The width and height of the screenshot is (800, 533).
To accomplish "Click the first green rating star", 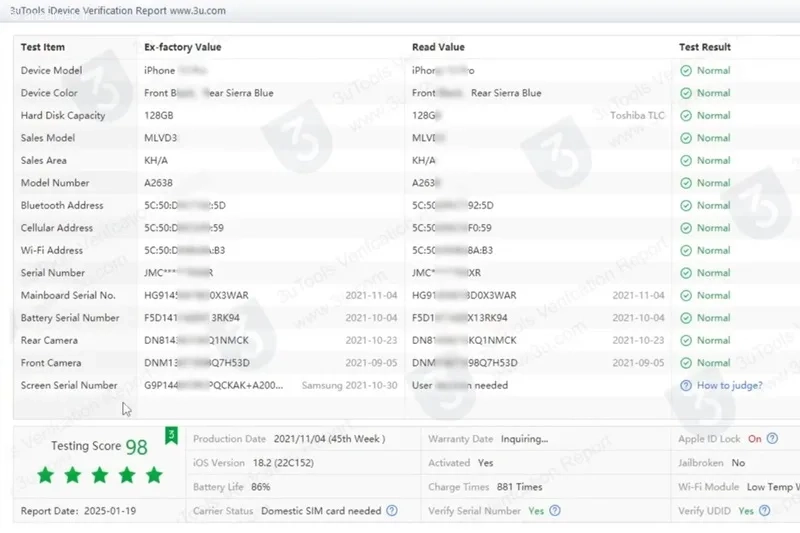I will tap(45, 475).
